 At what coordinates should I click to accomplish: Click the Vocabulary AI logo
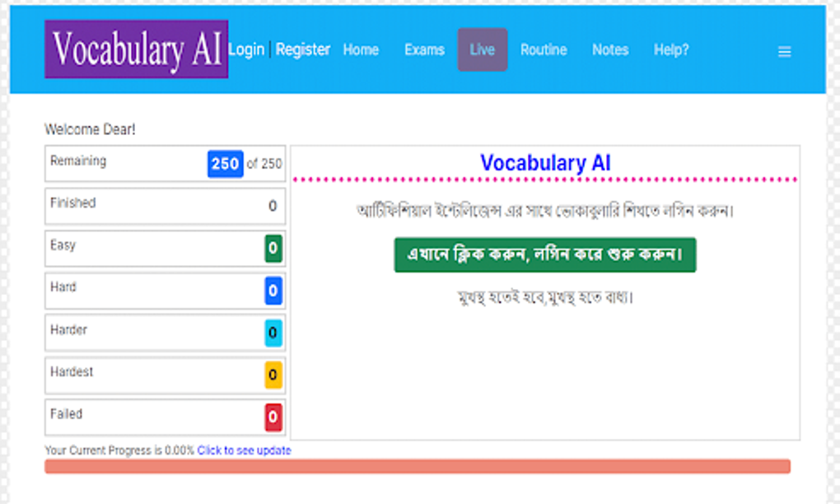pos(136,49)
